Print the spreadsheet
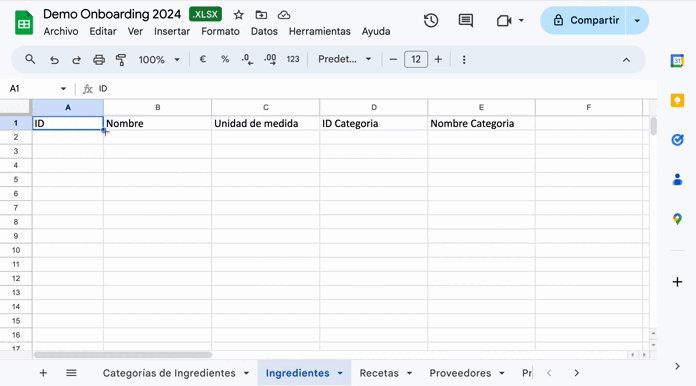This screenshot has width=696, height=386. coord(99,59)
